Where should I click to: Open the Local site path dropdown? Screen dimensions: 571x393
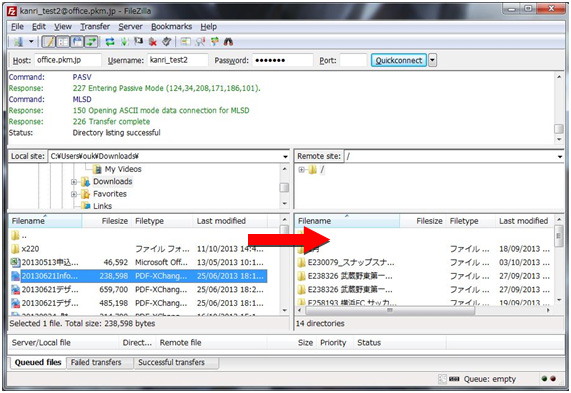point(285,157)
